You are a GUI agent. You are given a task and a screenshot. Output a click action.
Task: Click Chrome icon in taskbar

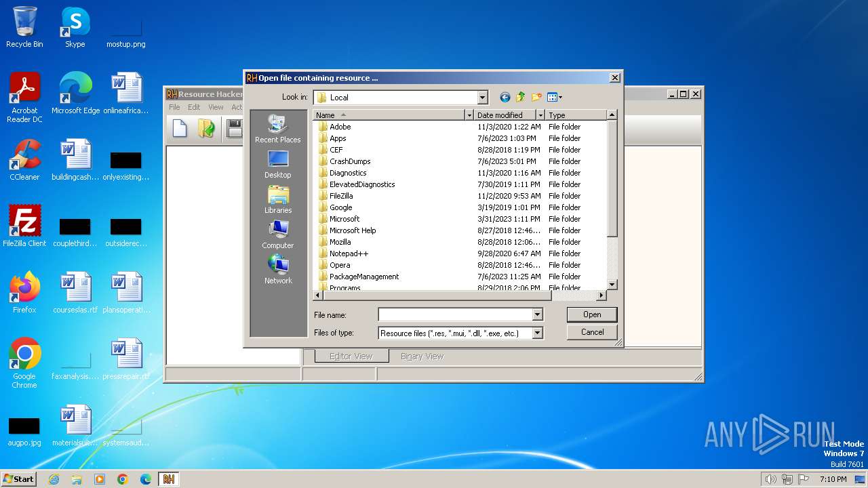[123, 479]
